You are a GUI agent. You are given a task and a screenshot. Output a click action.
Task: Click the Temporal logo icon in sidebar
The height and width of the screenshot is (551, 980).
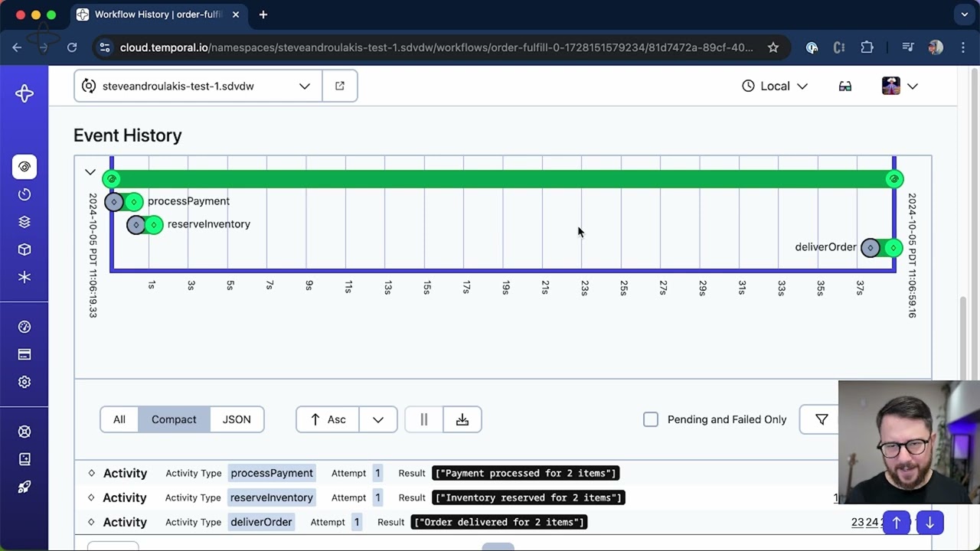click(24, 93)
